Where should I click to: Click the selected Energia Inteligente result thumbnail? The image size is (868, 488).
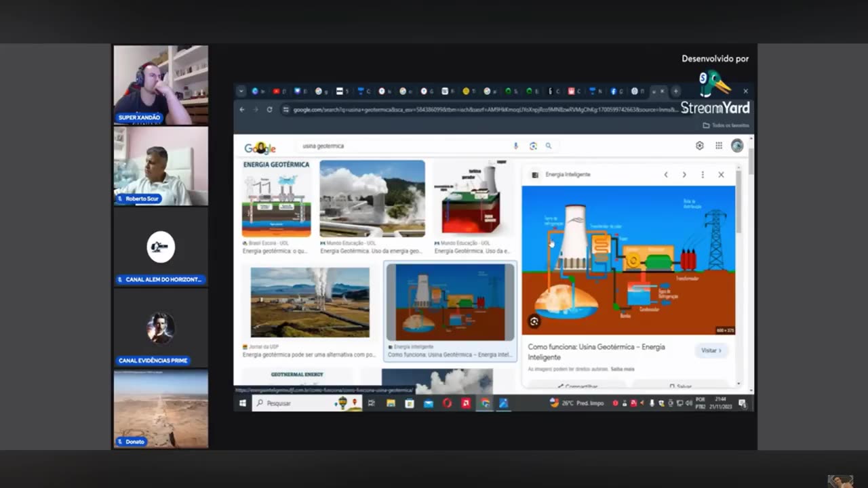[x=450, y=302]
